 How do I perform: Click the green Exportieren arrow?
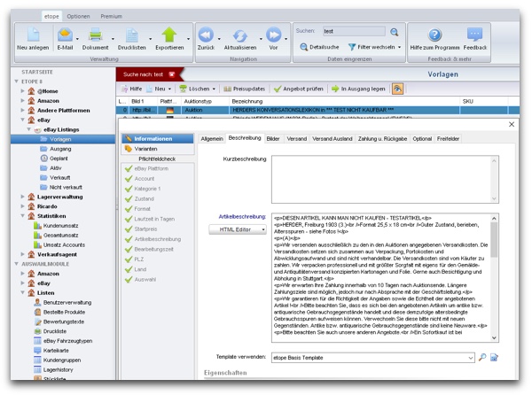click(x=169, y=35)
